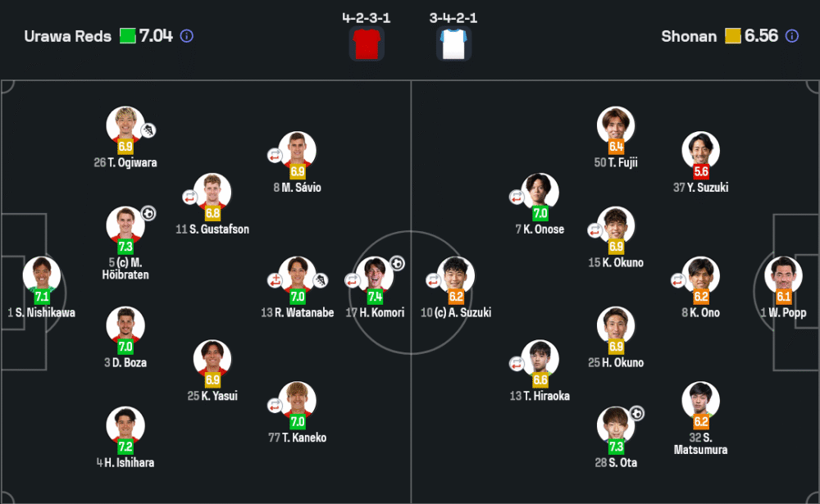Open W. Popp's player photo
Screen dimensions: 820x504
[782, 273]
